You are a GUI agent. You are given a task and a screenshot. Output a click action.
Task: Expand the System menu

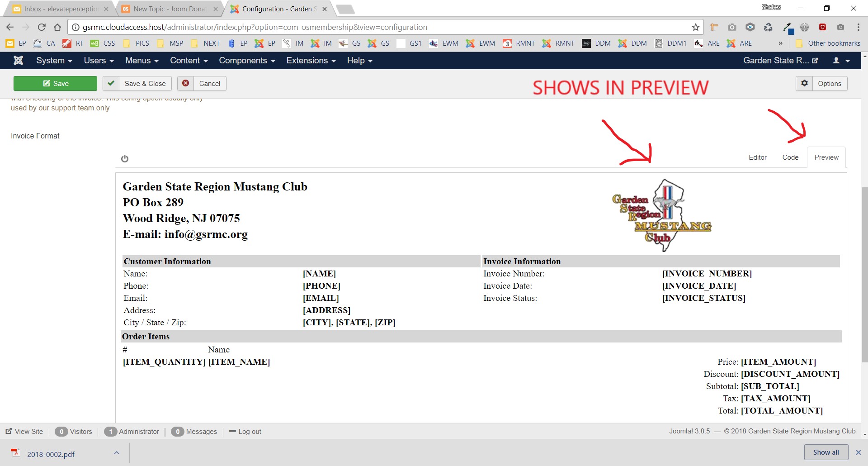(x=54, y=60)
